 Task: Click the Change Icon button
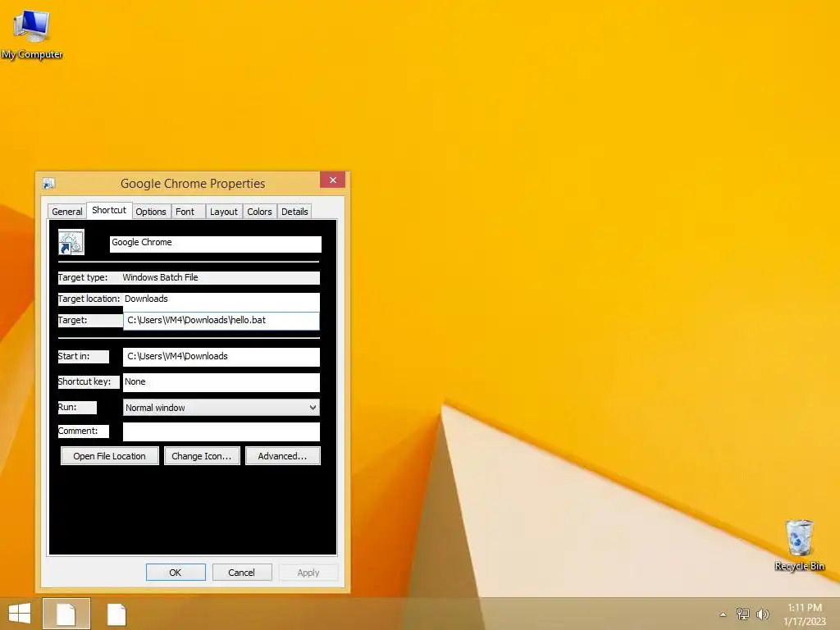click(202, 456)
